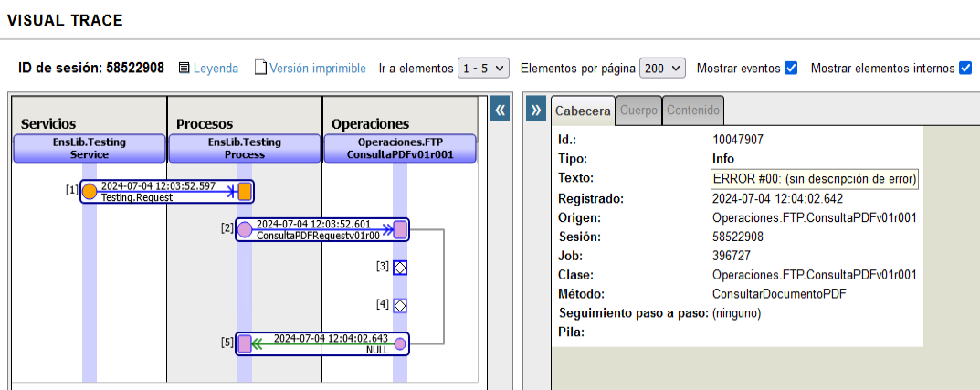980x390 pixels.
Task: Click purple circle source of message 5
Action: (400, 343)
